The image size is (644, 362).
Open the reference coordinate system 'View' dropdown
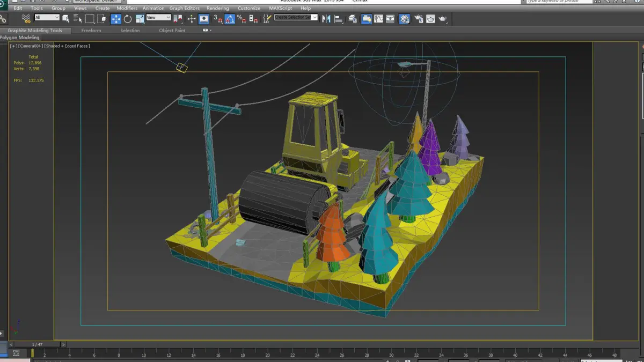(158, 18)
